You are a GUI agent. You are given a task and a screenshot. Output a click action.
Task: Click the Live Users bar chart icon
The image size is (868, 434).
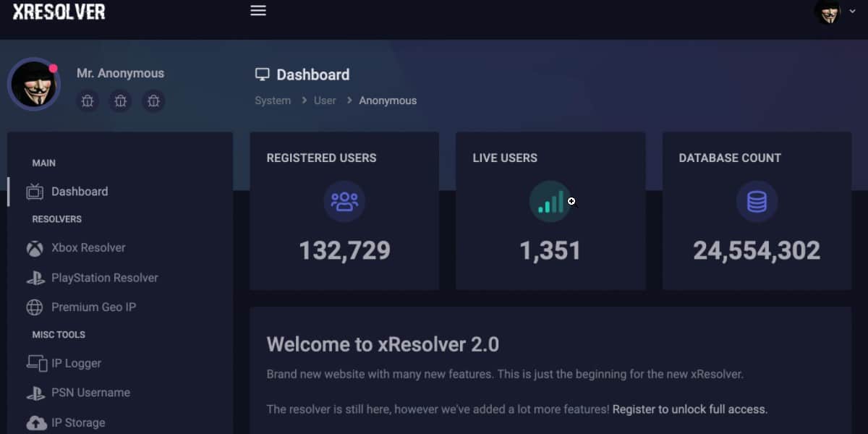550,201
